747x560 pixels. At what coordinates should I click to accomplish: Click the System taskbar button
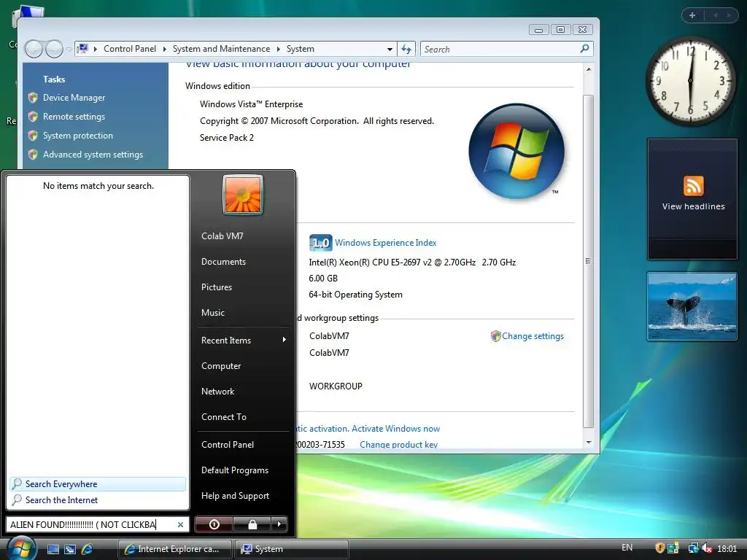pyautogui.click(x=292, y=549)
